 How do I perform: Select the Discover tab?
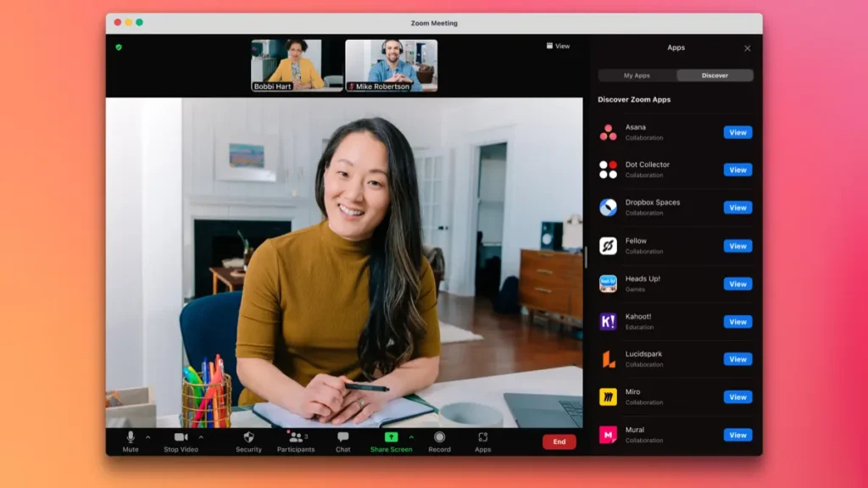tap(715, 75)
